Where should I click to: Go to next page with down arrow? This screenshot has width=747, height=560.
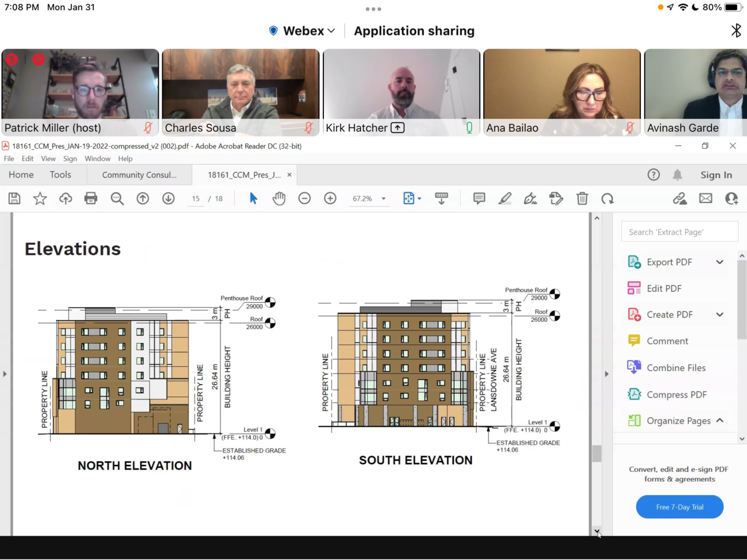tap(169, 199)
